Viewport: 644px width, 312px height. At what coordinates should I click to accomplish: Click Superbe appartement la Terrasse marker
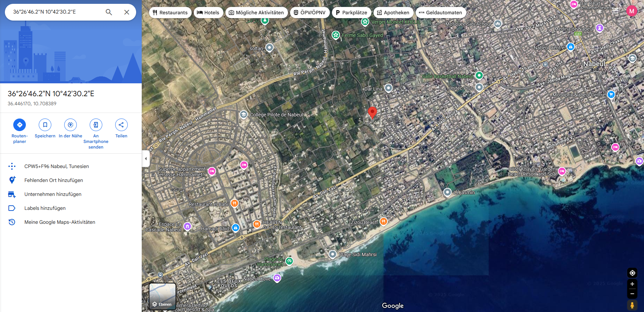212,171
